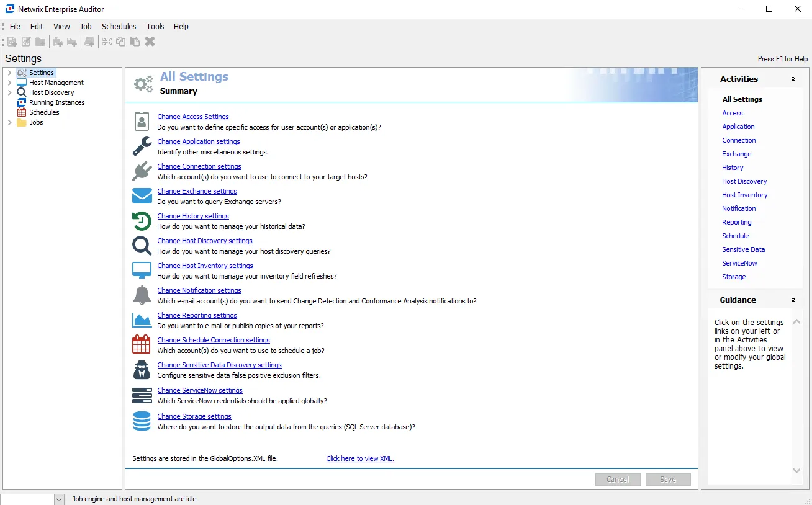Click the gears icon beside All Settings title
Viewport: 812px width, 505px height.
coord(143,84)
